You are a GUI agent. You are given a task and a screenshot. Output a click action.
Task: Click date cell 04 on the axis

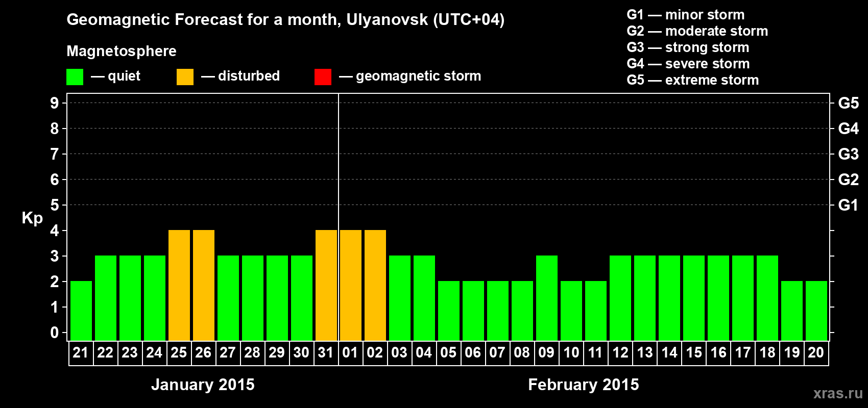(x=424, y=353)
